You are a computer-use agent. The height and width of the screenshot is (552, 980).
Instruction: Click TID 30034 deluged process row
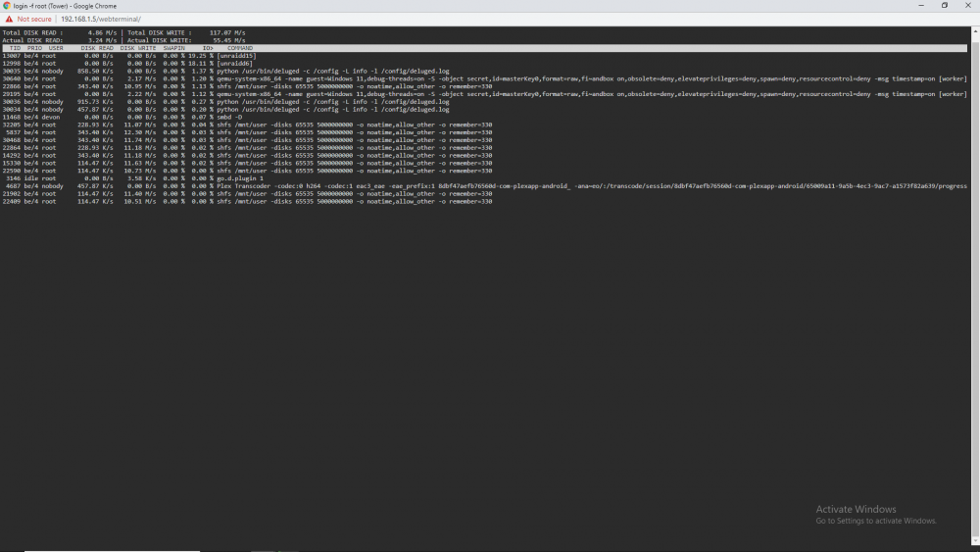[225, 110]
